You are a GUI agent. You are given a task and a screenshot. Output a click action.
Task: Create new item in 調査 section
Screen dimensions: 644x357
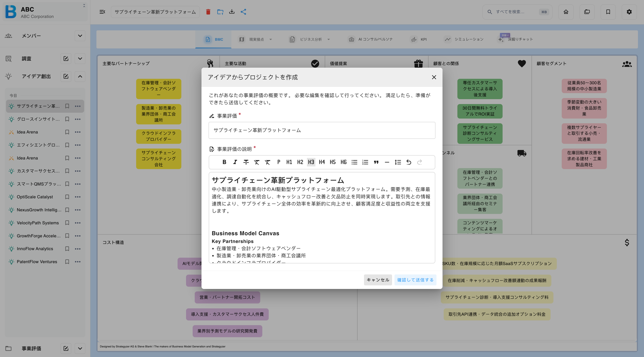[66, 59]
